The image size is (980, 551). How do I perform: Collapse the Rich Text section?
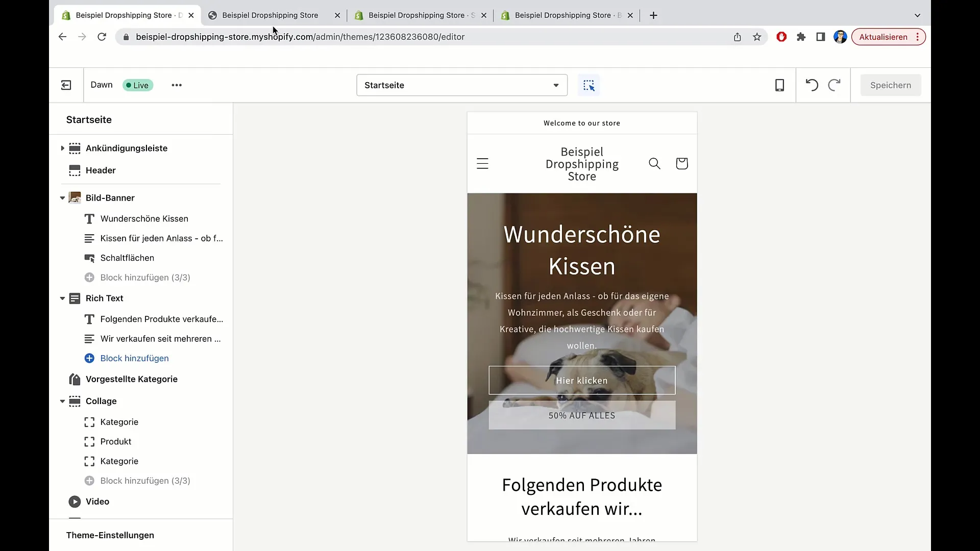pyautogui.click(x=62, y=297)
